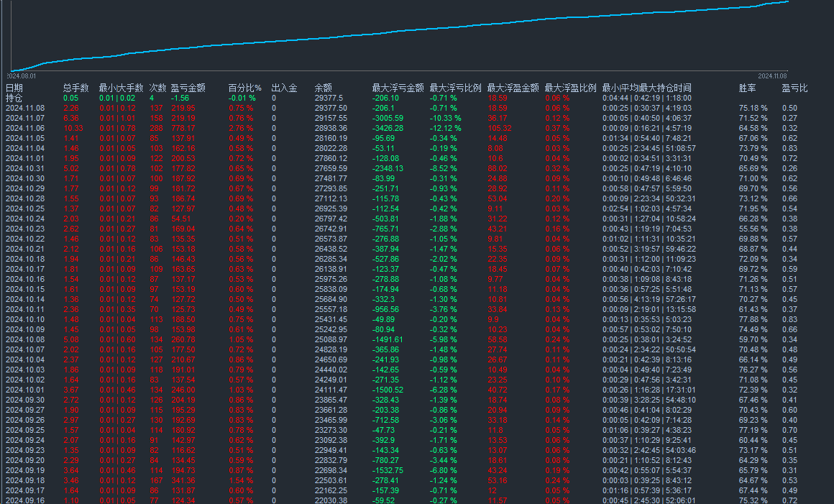
Task: Click the 日期 column header
Action: 14,88
